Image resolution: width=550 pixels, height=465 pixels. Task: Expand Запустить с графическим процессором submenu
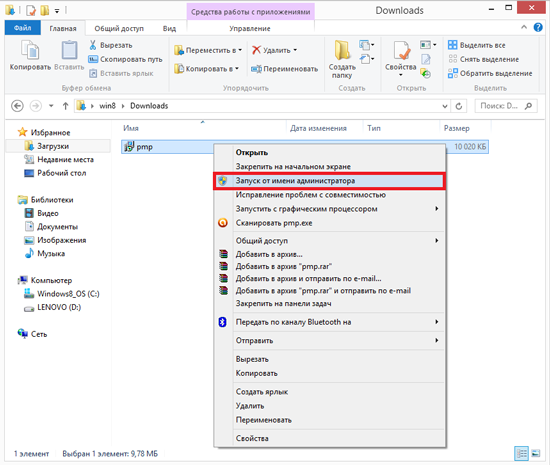pos(330,209)
